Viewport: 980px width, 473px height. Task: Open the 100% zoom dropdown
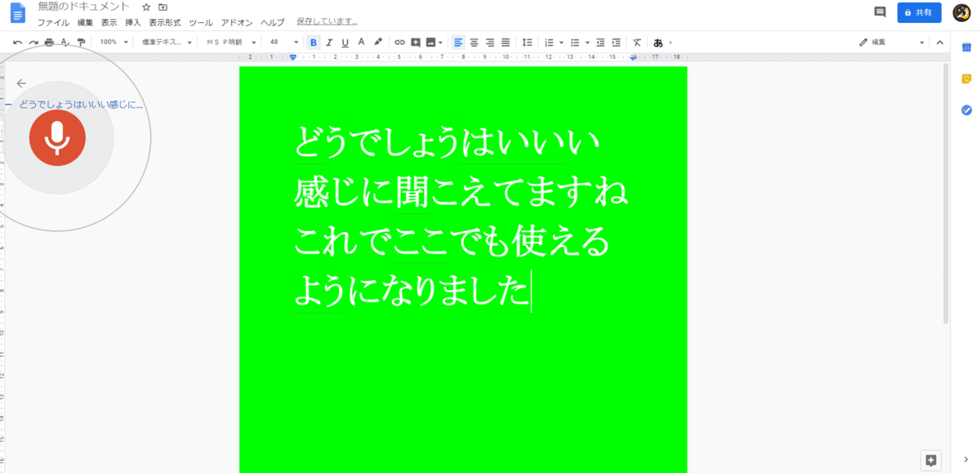113,42
